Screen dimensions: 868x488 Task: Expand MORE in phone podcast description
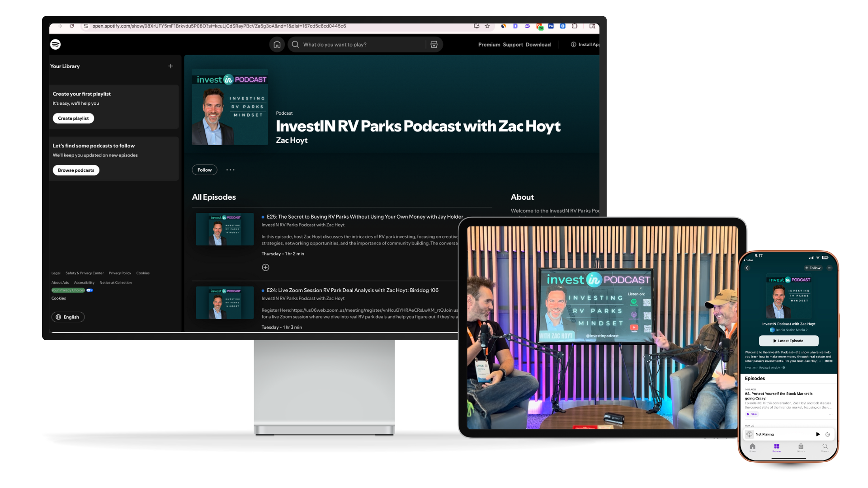(828, 361)
